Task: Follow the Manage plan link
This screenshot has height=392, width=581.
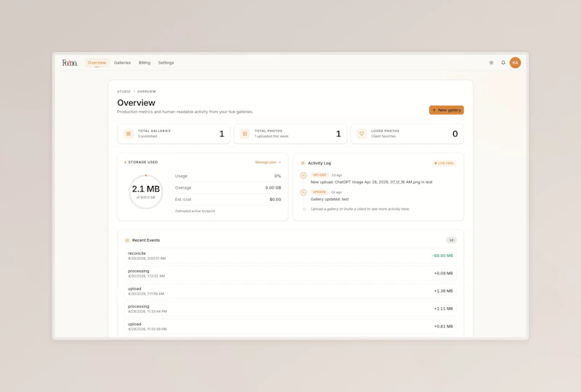Action: (268, 163)
